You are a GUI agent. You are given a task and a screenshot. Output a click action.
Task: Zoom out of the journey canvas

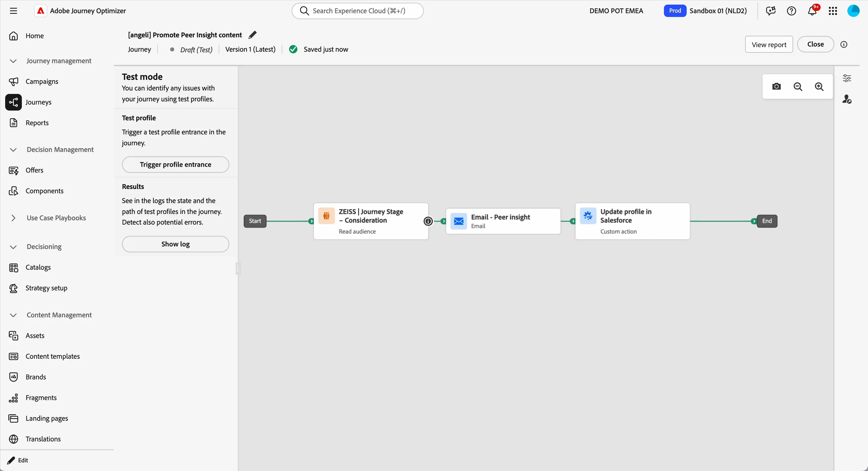798,86
